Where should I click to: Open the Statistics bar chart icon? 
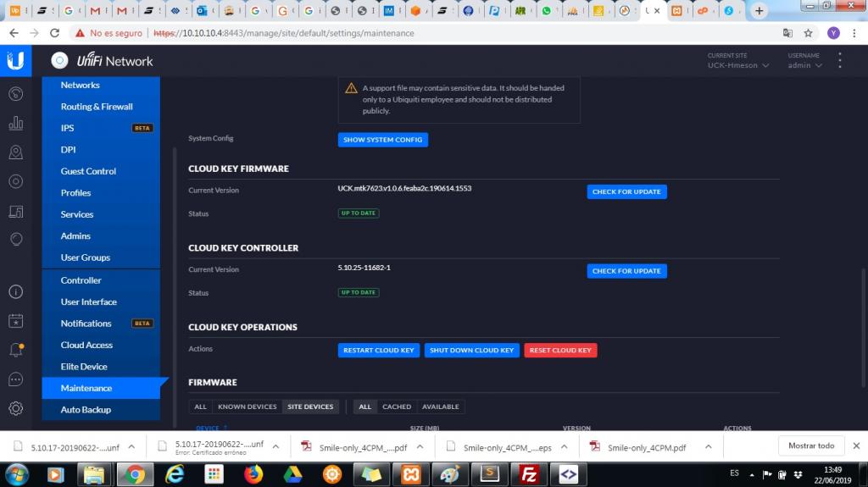pyautogui.click(x=15, y=123)
